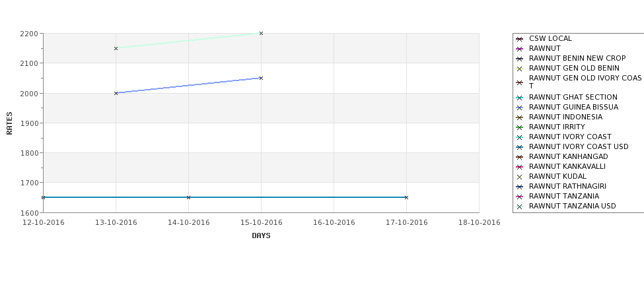The width and height of the screenshot is (644, 283).
Task: Click the CSW LOCAL legend marker icon
Action: click(520, 39)
